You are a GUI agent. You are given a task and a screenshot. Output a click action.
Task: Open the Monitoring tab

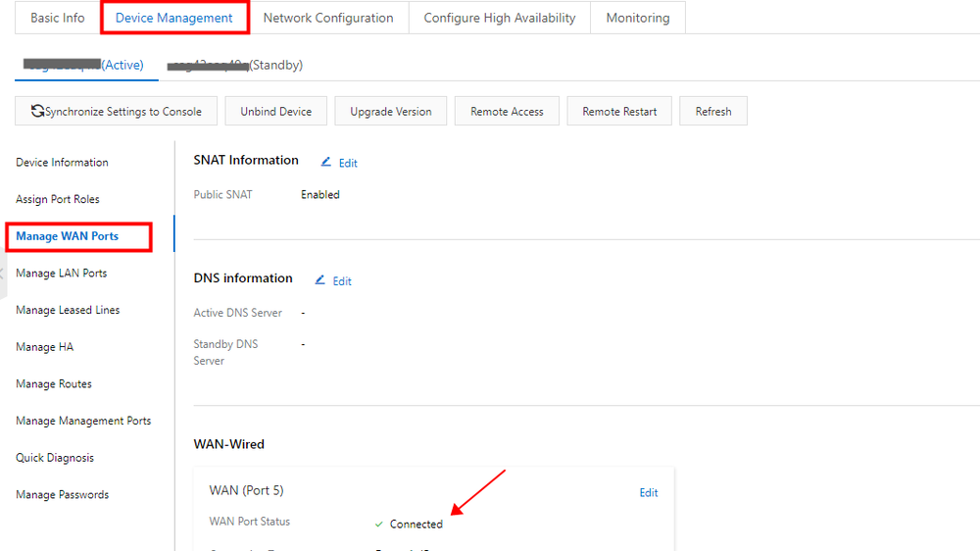tap(638, 18)
